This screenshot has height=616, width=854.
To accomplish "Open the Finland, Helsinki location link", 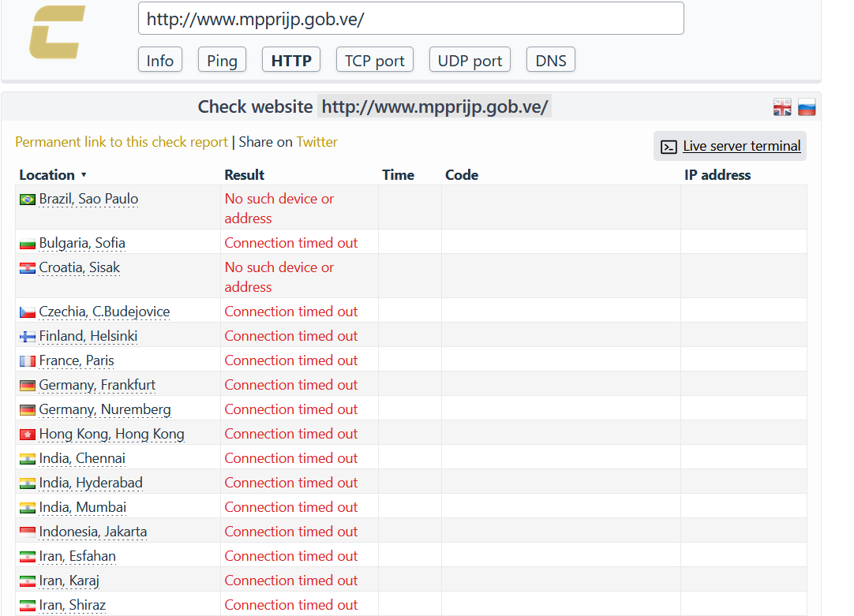I will [x=88, y=336].
